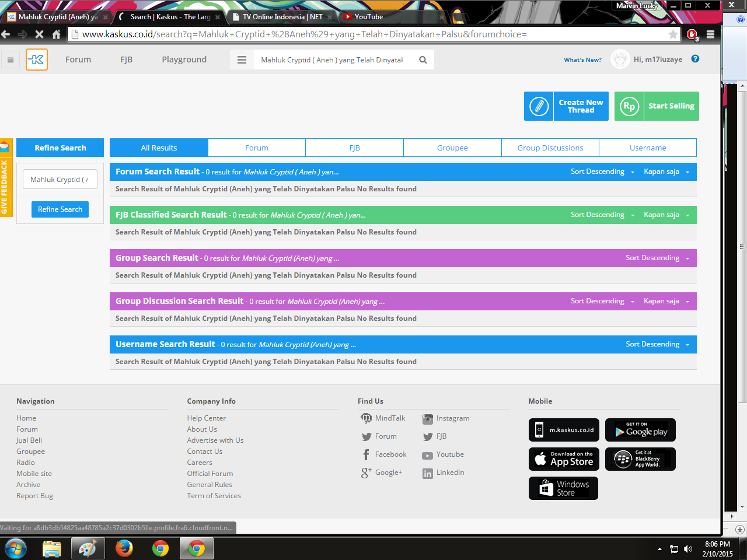Screen dimensions: 747x560
Task: Click the user avatar picture
Action: click(620, 59)
